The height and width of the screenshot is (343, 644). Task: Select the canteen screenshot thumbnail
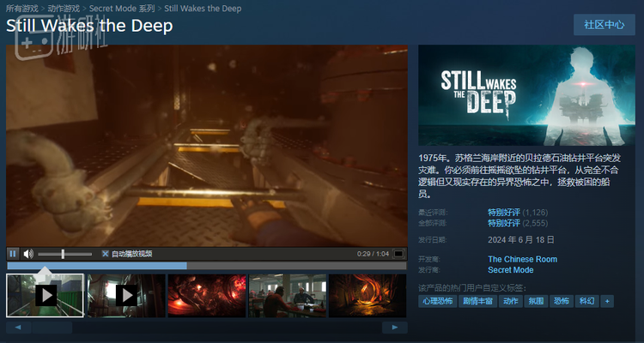coord(288,295)
